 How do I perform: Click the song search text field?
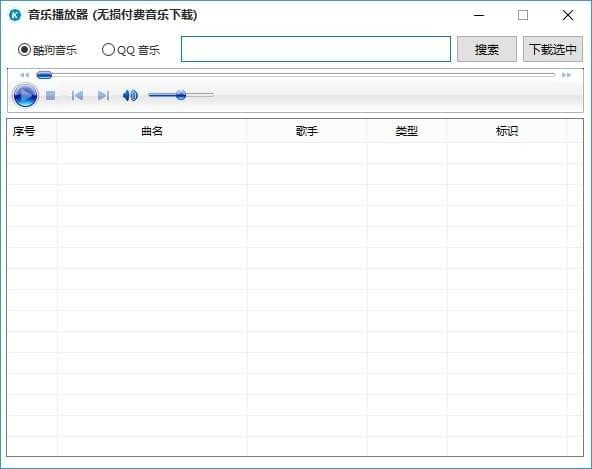click(x=316, y=49)
